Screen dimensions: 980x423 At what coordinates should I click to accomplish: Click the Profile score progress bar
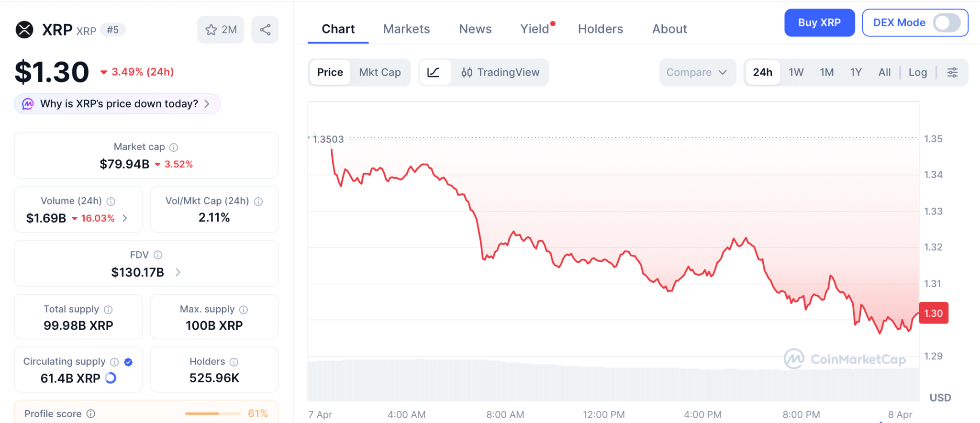[x=212, y=413]
